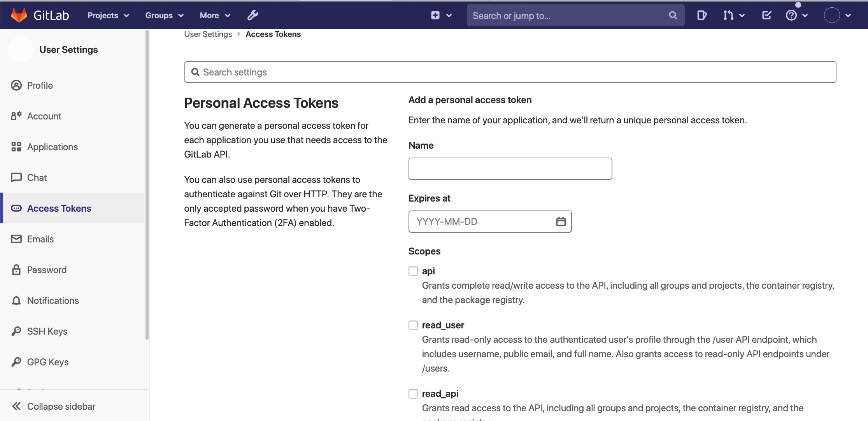Image resolution: width=868 pixels, height=421 pixels.
Task: Click the GitLab fox logo
Action: tap(19, 15)
